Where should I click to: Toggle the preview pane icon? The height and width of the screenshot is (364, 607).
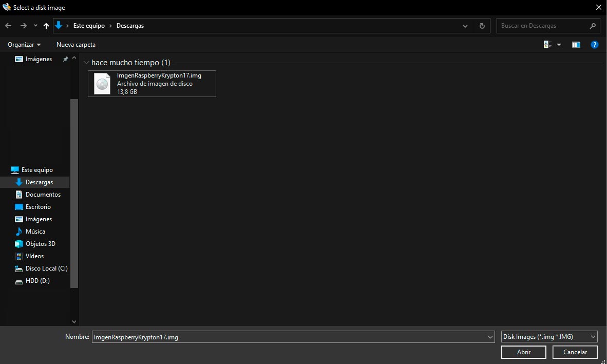576,45
